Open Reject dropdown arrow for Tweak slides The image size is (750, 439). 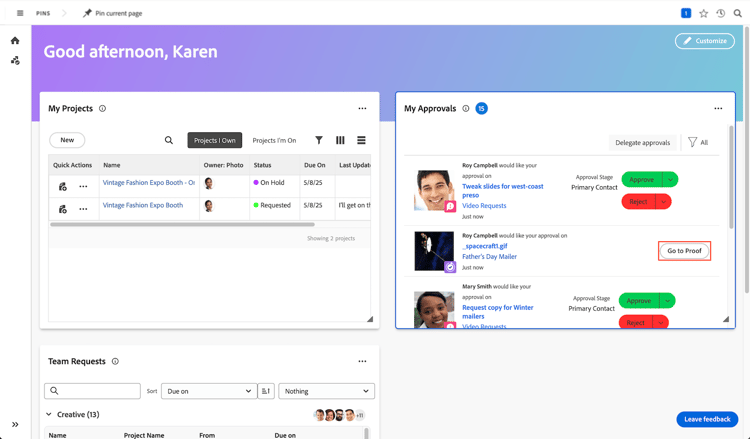pos(663,202)
